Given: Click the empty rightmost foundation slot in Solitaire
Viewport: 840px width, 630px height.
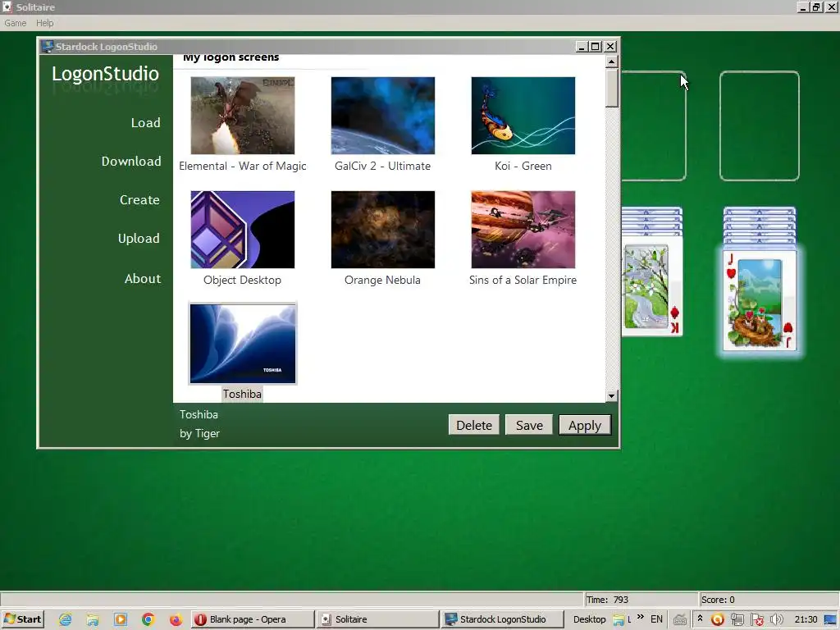Looking at the screenshot, I should 760,126.
